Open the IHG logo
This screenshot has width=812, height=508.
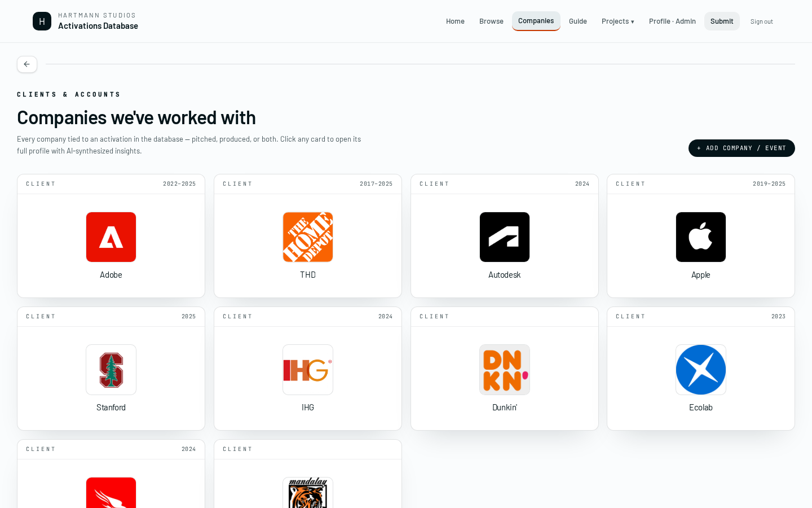point(308,370)
